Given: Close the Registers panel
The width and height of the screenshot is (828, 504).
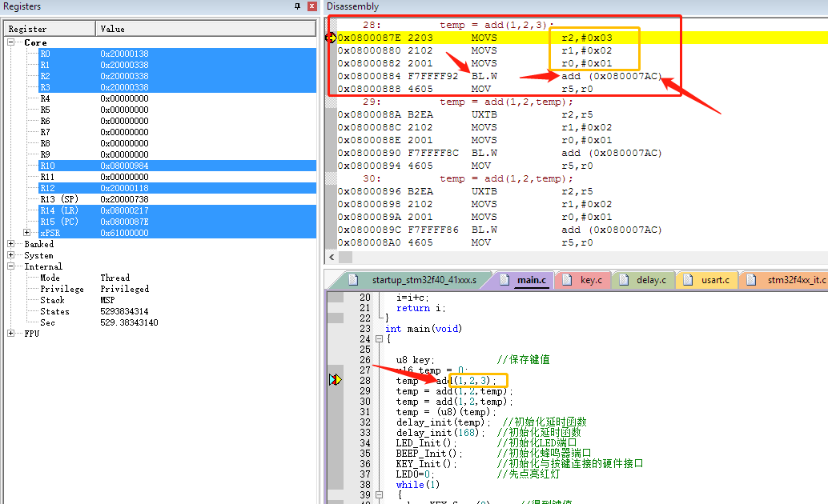Looking at the screenshot, I should [x=312, y=6].
